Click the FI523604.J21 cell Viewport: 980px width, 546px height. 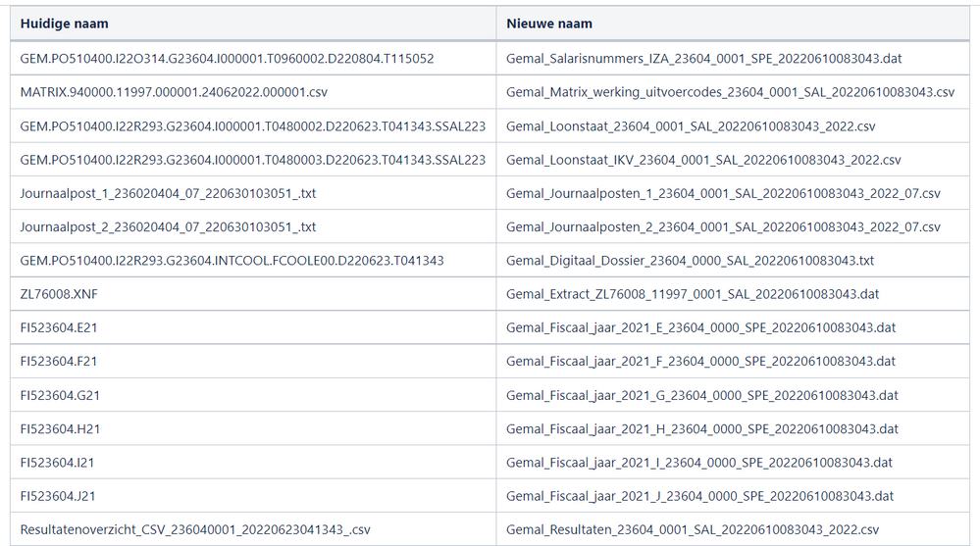point(59,496)
